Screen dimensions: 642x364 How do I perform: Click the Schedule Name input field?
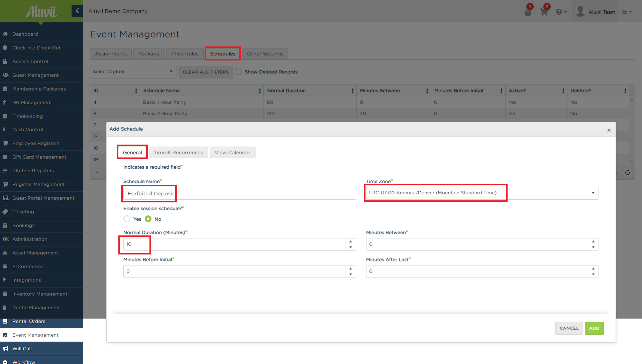pos(239,193)
